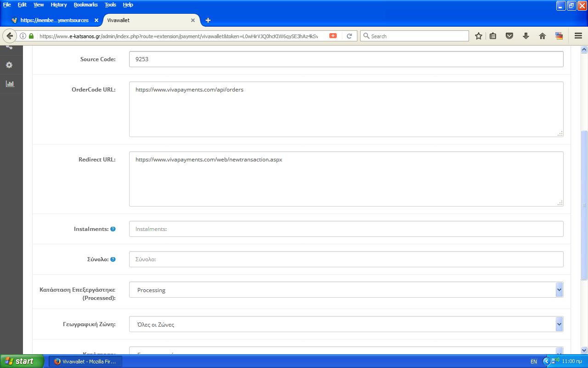Click the browser back arrow button
The height and width of the screenshot is (368, 588).
click(10, 36)
